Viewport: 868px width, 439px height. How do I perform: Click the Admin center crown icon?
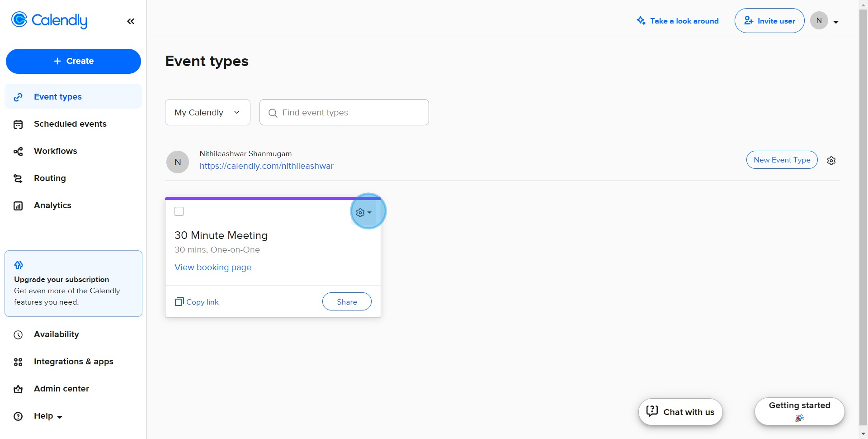18,389
